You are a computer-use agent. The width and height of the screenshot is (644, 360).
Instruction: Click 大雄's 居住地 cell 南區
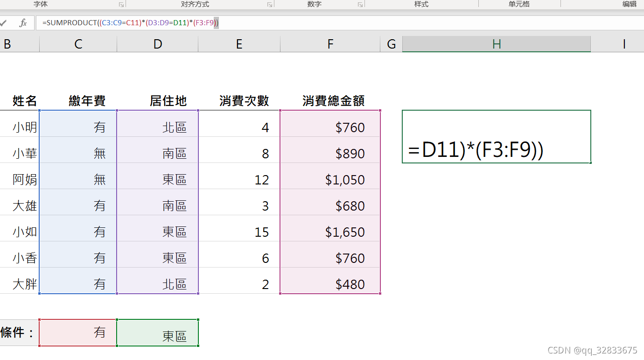click(158, 202)
